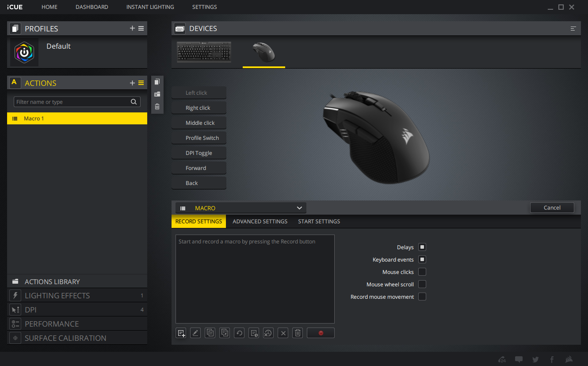
Task: Enable the Mouse clicks checkbox
Action: click(422, 272)
